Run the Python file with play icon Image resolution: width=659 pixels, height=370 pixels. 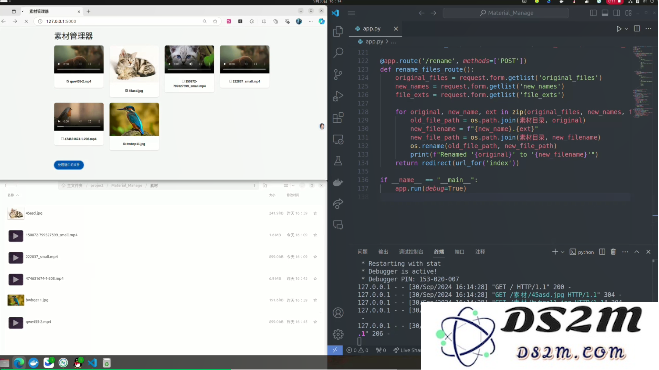(619, 29)
